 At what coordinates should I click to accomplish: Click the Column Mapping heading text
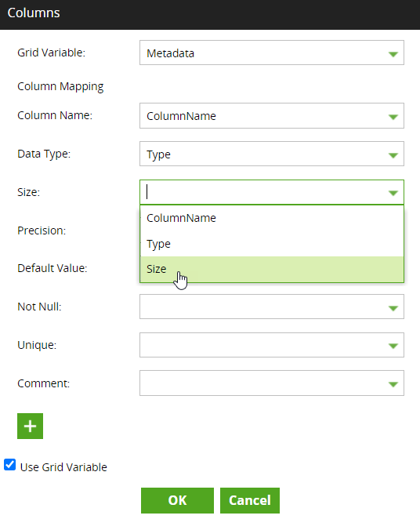click(60, 86)
